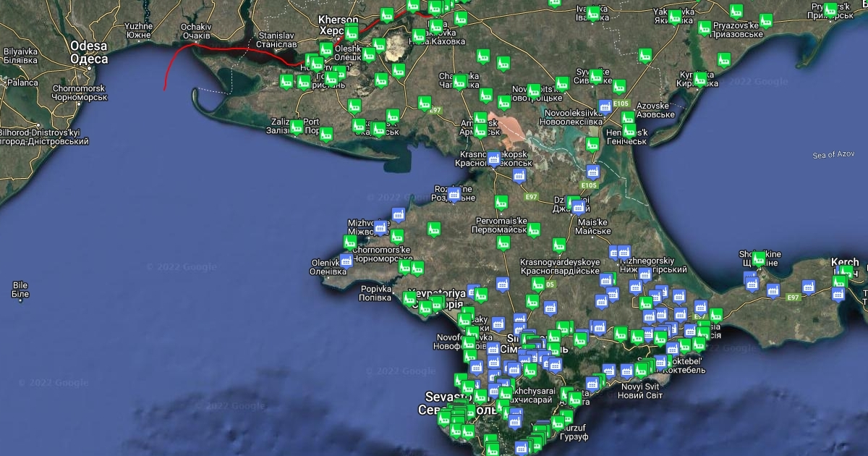Screen dimensions: 868x456
Task: Select the green church marker on Zaliznyi Port
Action: [x=297, y=127]
